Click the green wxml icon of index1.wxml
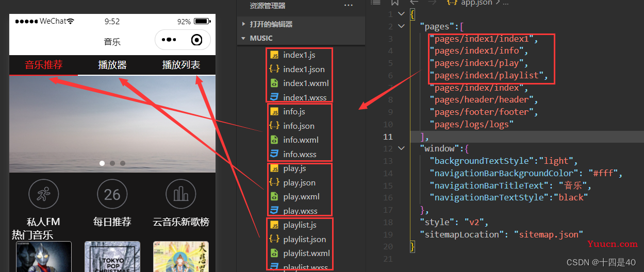Viewport: 644px width, 272px height. tap(274, 83)
